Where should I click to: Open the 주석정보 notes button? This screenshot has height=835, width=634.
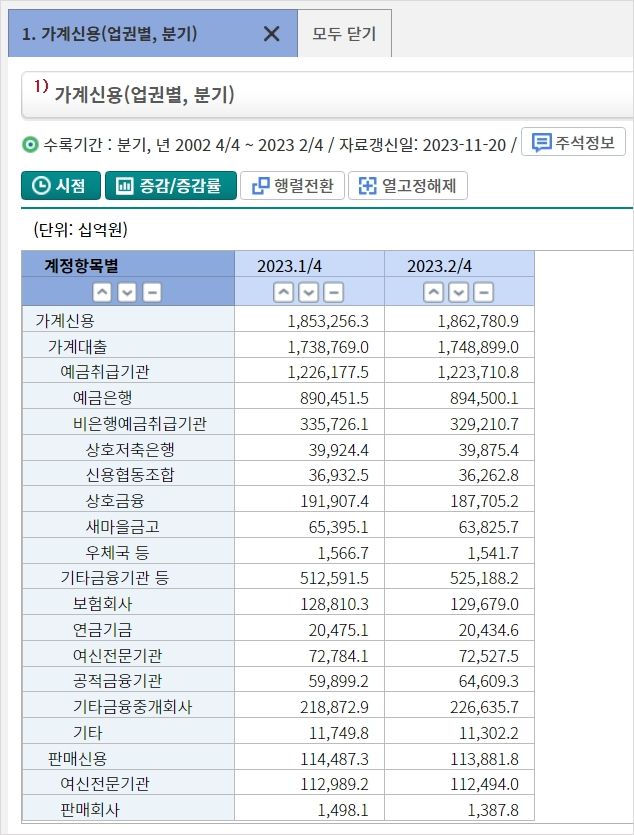tap(573, 142)
